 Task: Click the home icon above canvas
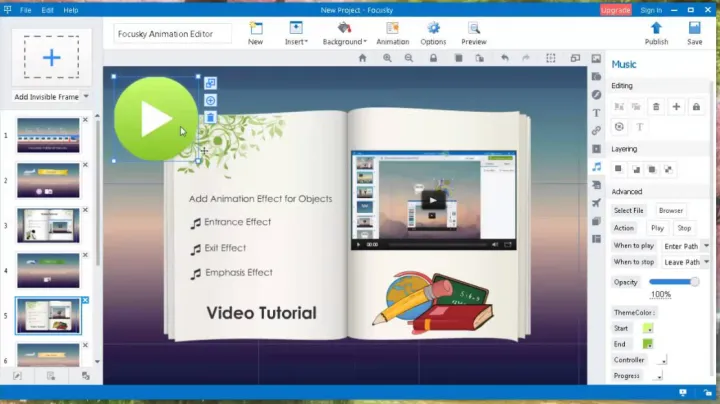click(x=363, y=58)
